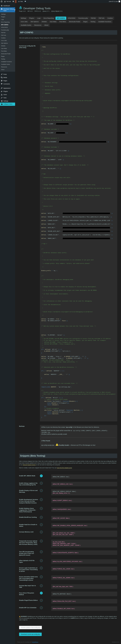121x644 pixels.
Task: Switch to the Globals tab
Action: pyautogui.click(x=44, y=22)
